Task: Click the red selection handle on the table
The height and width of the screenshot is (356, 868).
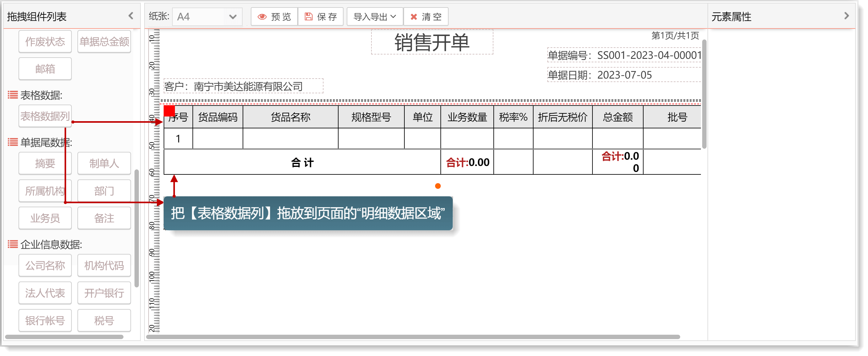Action: [x=169, y=111]
